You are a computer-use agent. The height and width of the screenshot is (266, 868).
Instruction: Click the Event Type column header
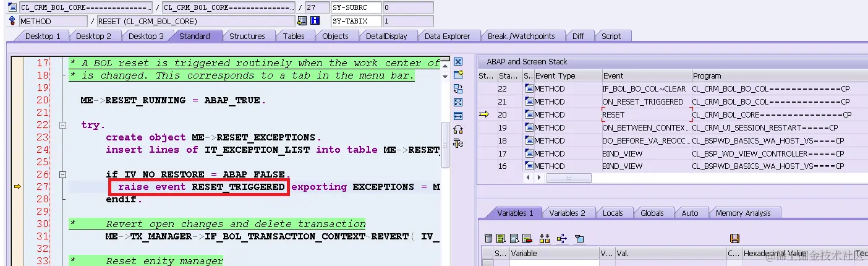pos(568,75)
